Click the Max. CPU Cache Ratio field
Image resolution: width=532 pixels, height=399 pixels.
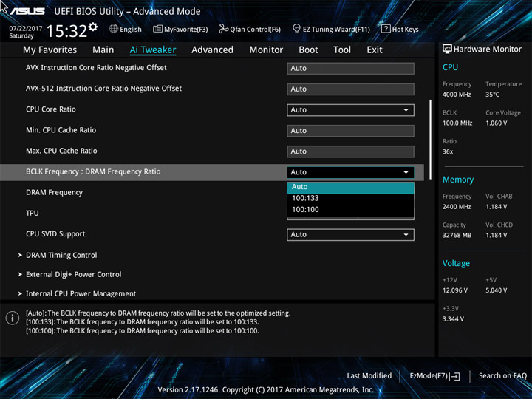350,151
